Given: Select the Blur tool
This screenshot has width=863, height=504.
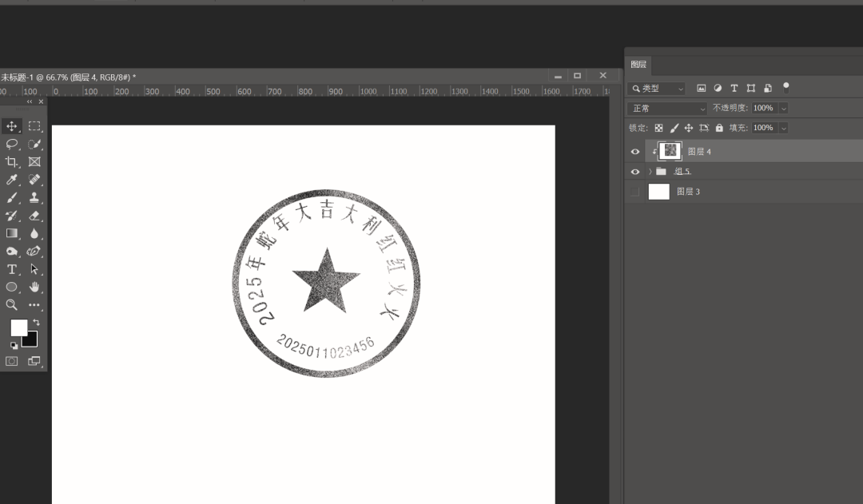Looking at the screenshot, I should point(34,233).
